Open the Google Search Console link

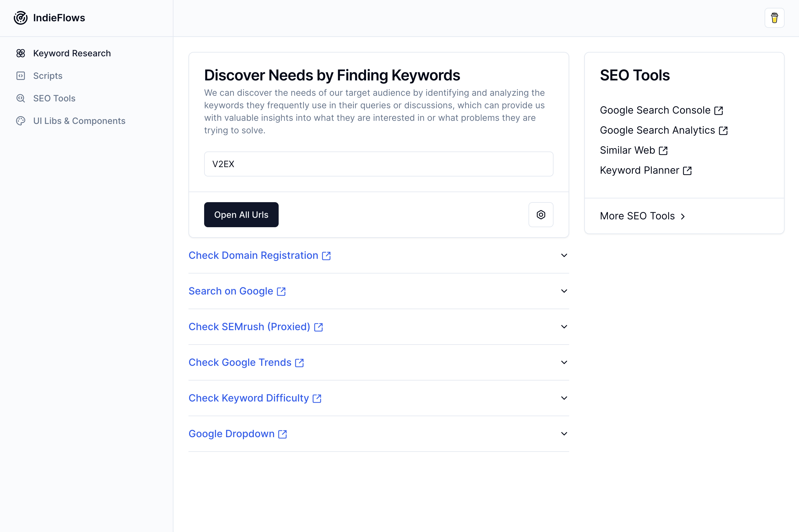pyautogui.click(x=655, y=110)
